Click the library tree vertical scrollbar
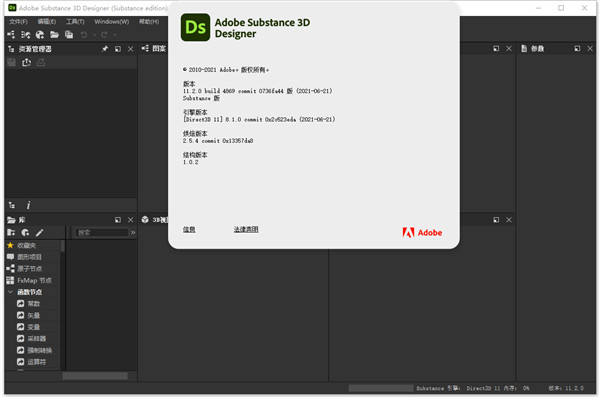600x398 pixels. click(x=63, y=247)
